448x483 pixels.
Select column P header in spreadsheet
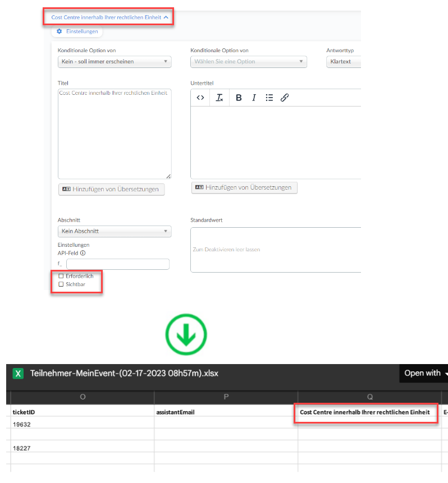click(226, 397)
